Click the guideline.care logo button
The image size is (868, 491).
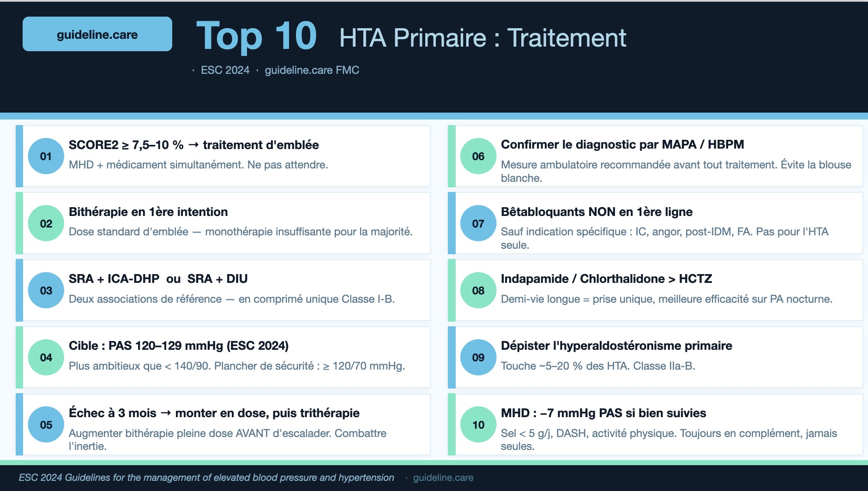(97, 34)
